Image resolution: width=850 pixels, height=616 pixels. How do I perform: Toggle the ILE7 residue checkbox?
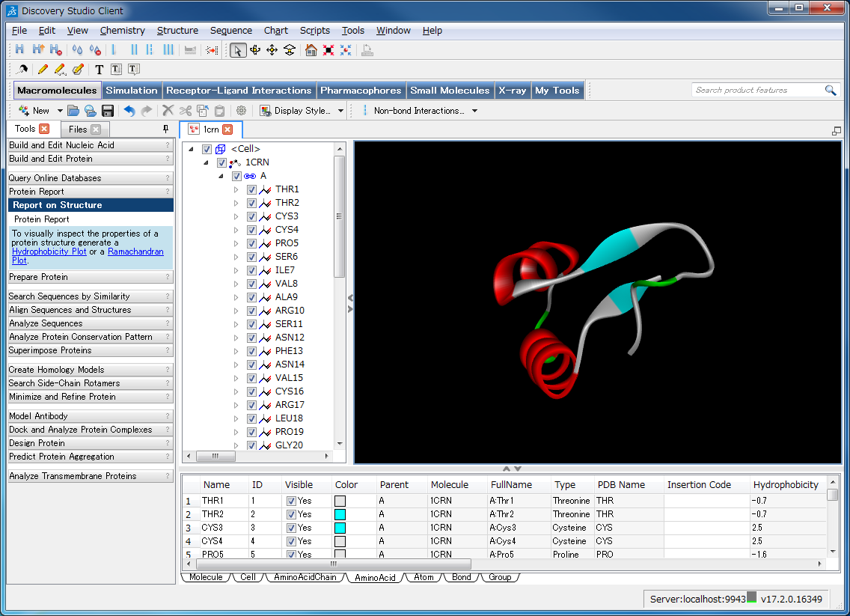[251, 270]
